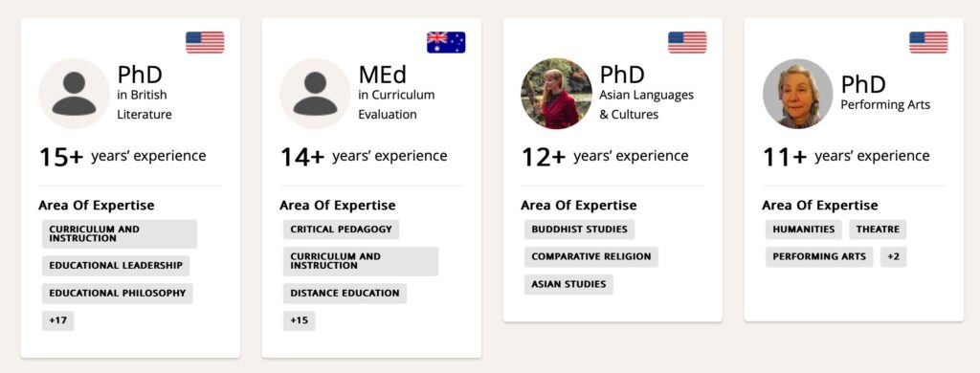Expand the +2 more expertise tags
The height and width of the screenshot is (373, 980).
(894, 256)
